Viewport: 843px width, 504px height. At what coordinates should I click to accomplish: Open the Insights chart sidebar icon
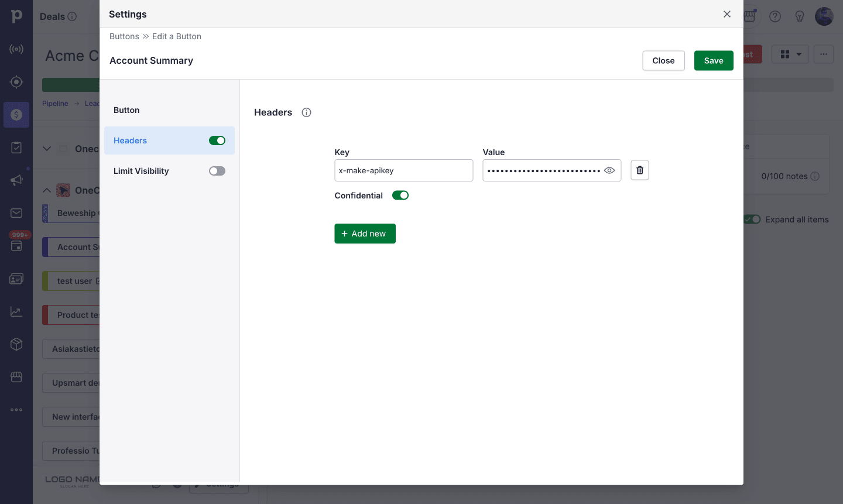pos(16,311)
